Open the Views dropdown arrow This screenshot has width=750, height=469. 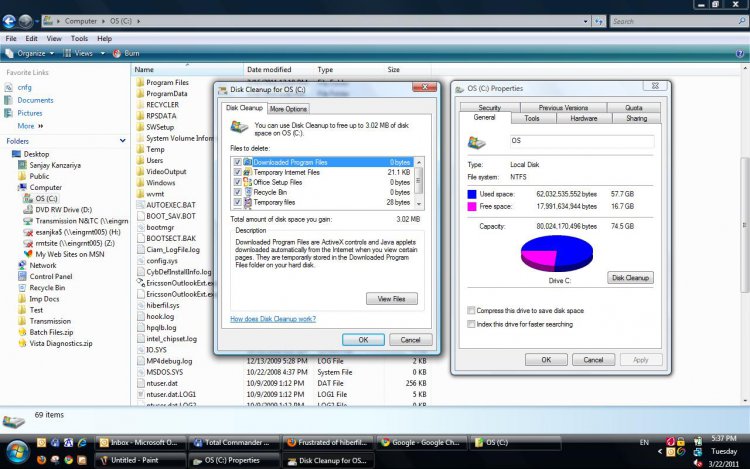102,54
